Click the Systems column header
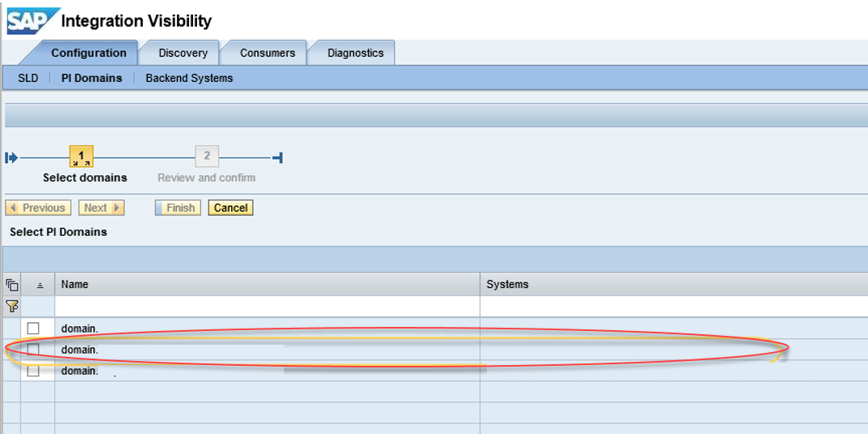Image resolution: width=868 pixels, height=434 pixels. click(674, 285)
